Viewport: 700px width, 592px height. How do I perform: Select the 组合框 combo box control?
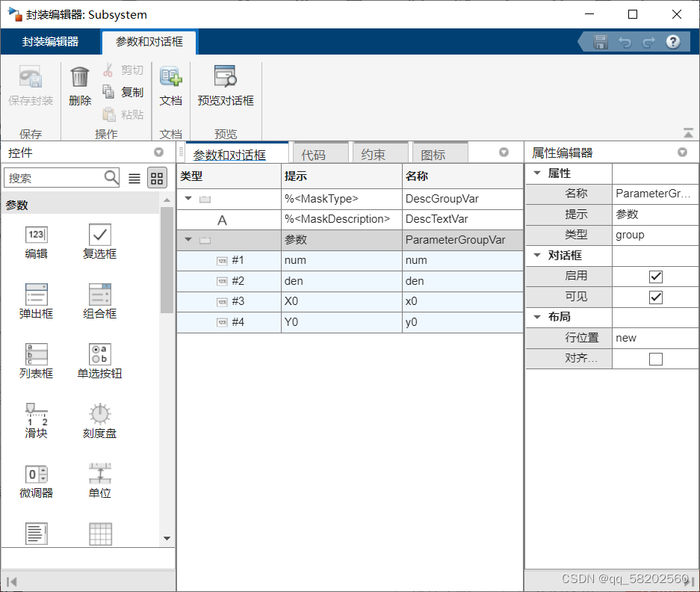pyautogui.click(x=99, y=301)
